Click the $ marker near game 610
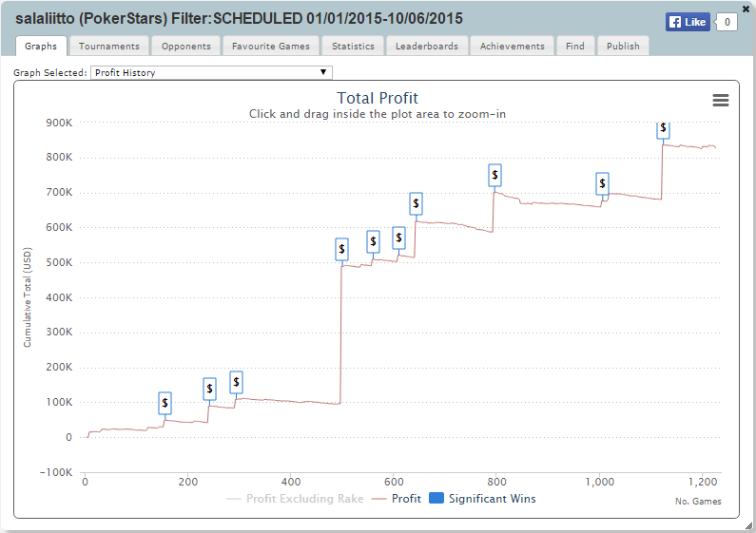The width and height of the screenshot is (756, 533). coord(398,238)
